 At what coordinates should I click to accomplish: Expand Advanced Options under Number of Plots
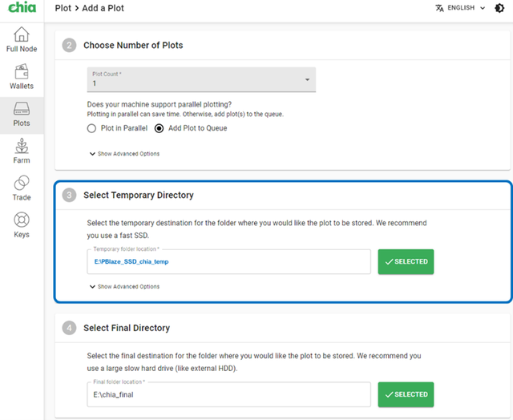pos(125,154)
